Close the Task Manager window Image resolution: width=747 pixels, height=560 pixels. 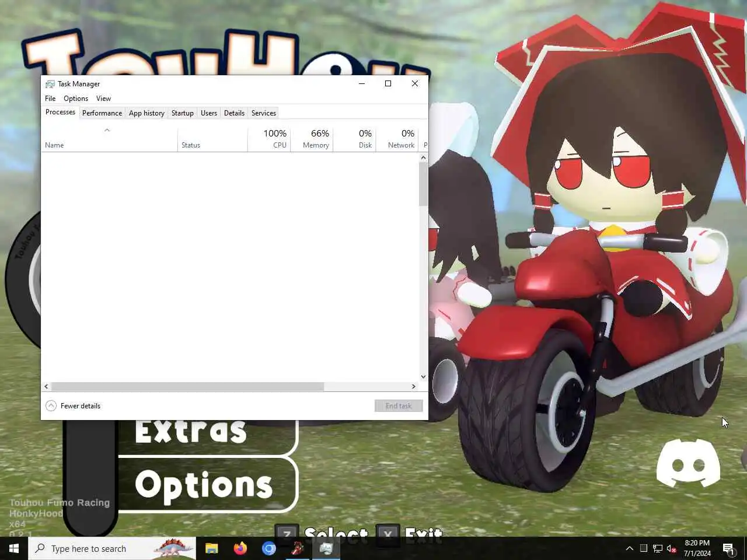(x=415, y=83)
